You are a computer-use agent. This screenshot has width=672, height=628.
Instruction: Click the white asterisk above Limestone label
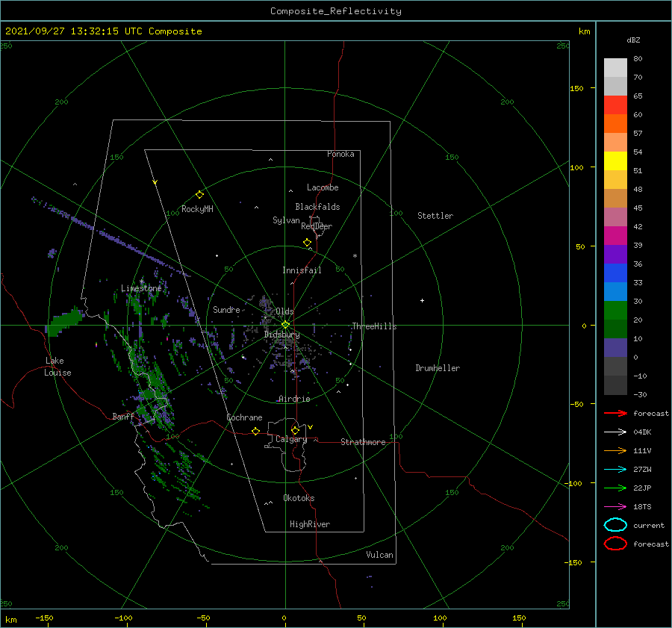(x=141, y=282)
